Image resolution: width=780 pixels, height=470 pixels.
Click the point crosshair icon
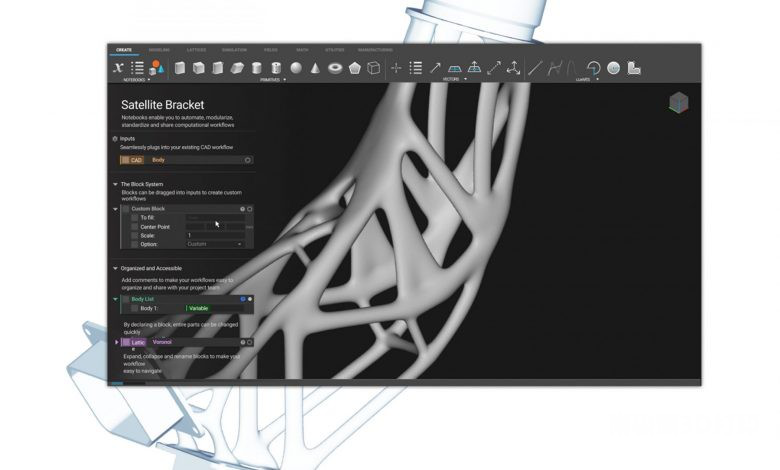coord(396,68)
